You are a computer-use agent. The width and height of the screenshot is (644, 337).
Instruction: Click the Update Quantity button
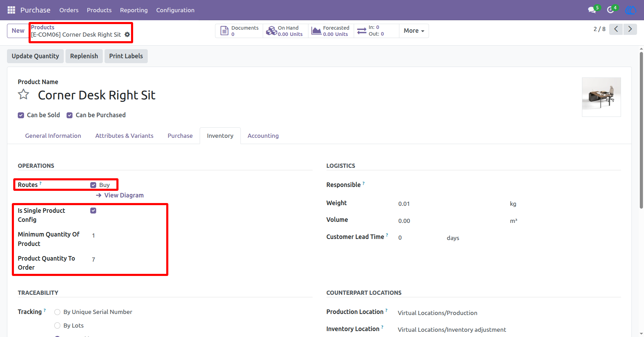(35, 56)
